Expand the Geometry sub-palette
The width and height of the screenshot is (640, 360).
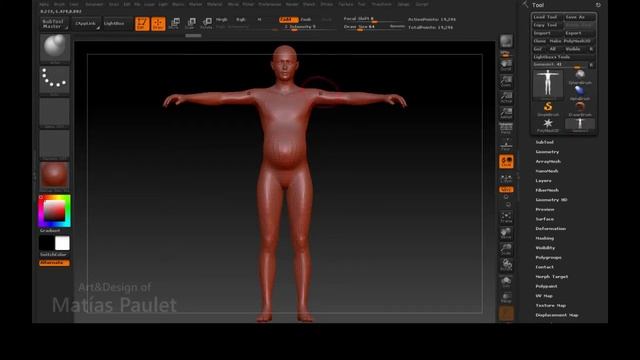pos(547,151)
